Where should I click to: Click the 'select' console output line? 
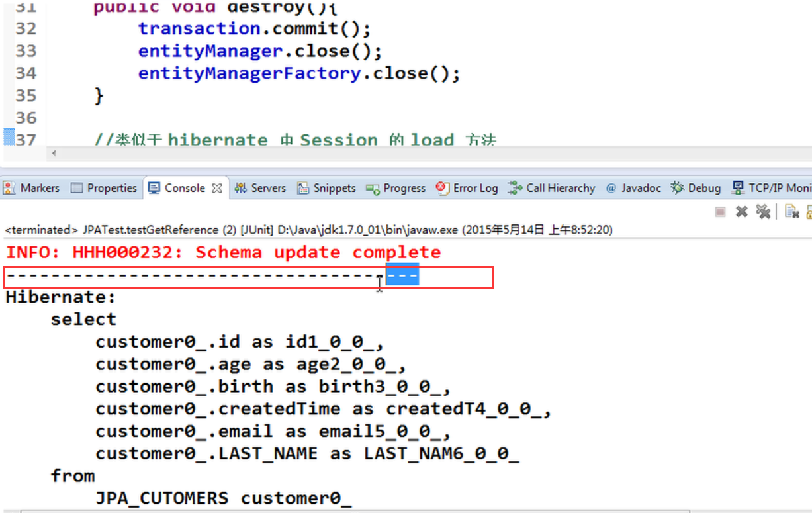point(83,319)
